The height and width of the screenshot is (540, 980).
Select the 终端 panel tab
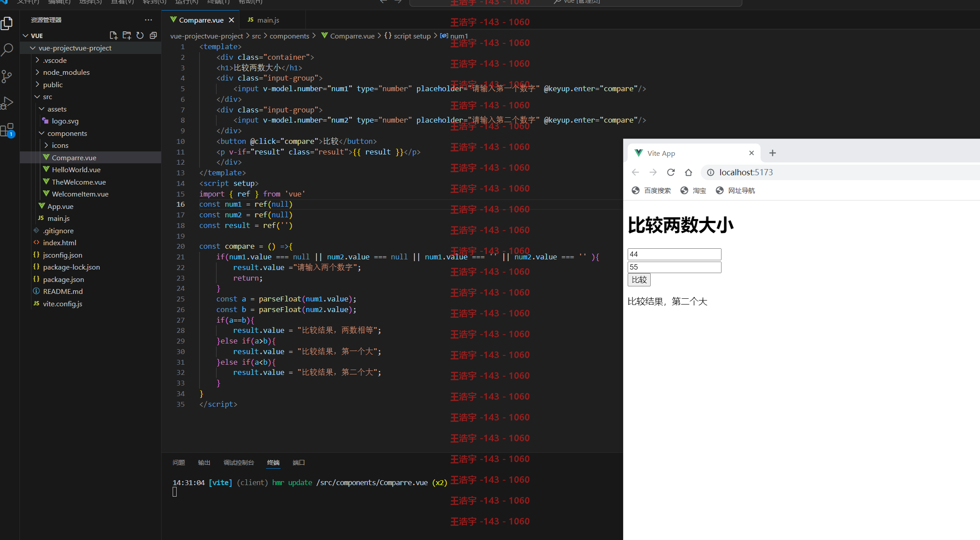[273, 463]
